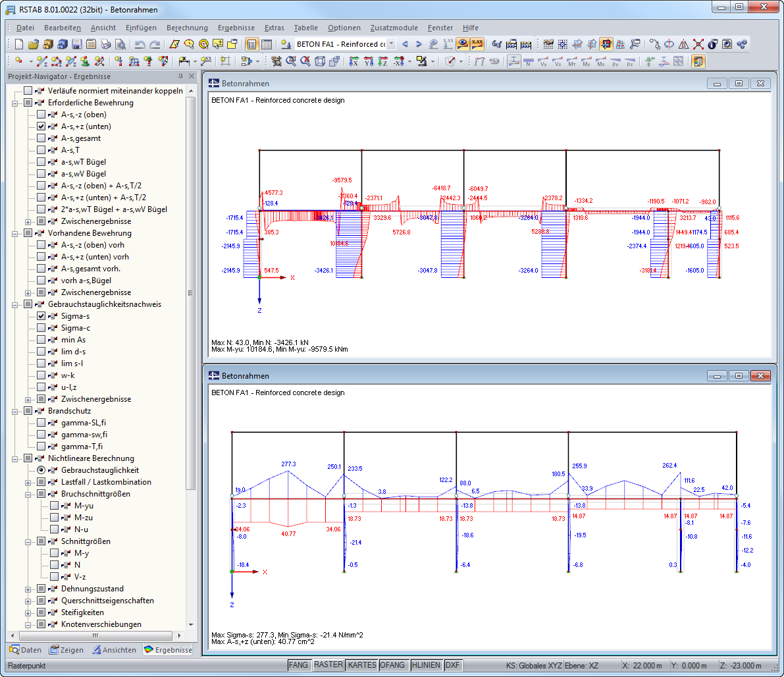Collapse the Brandschutz tree node
The image size is (784, 677).
tap(14, 411)
